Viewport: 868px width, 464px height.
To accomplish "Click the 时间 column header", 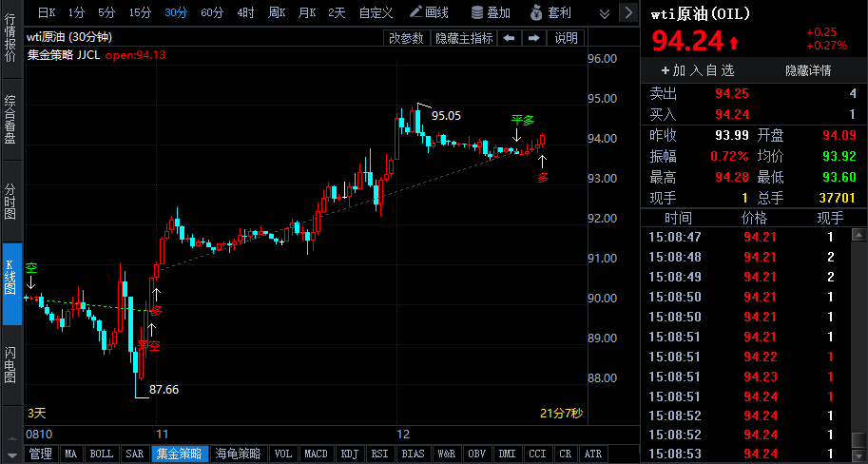I will [x=678, y=218].
